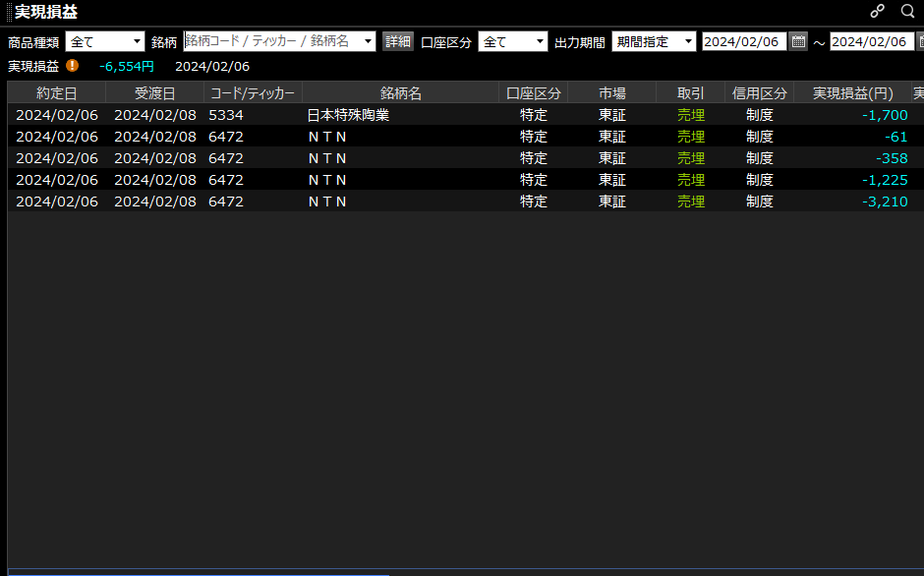The image size is (924, 576).
Task: Click the orange warning icon beside 実現損益
Action: (x=73, y=66)
